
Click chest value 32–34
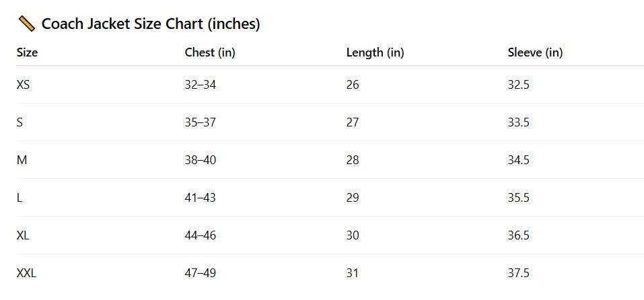(201, 85)
